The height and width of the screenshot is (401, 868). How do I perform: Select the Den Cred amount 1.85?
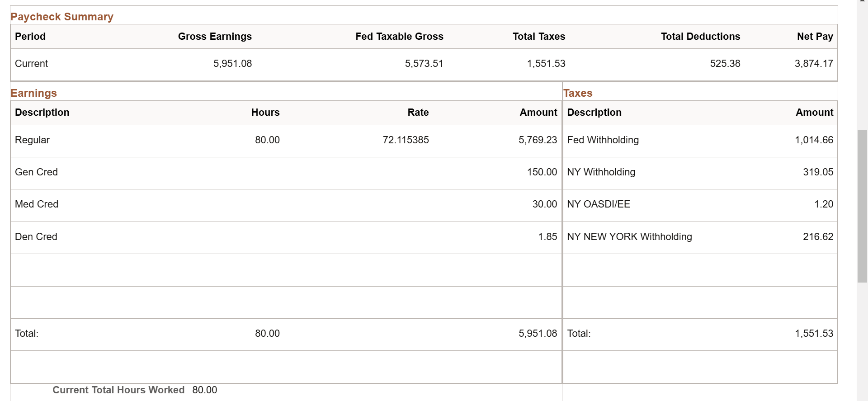click(547, 237)
